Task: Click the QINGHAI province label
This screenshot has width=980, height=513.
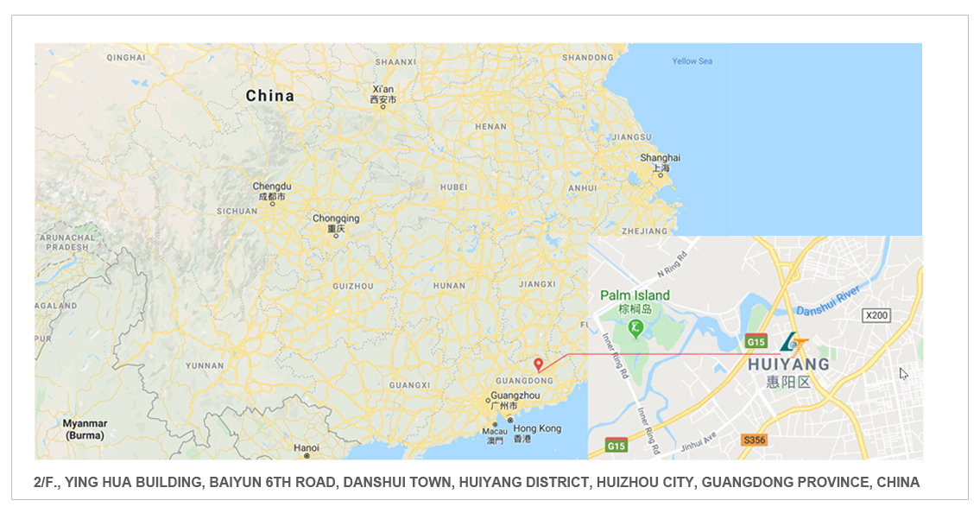Action: (125, 58)
